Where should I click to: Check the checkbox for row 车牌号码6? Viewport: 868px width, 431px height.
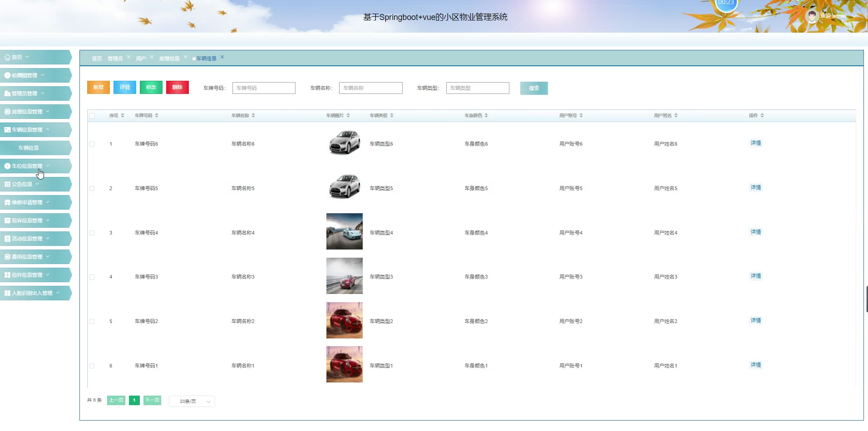[92, 144]
